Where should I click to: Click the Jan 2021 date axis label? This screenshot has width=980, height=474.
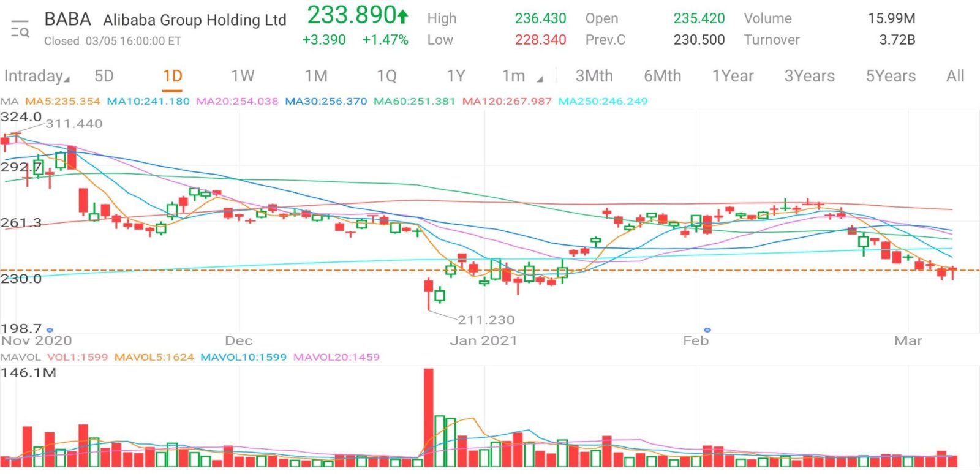[484, 340]
